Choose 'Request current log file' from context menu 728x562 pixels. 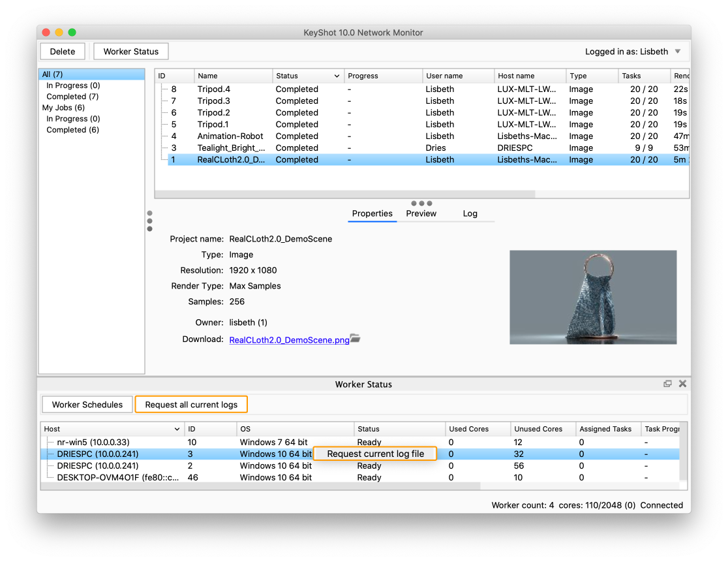375,453
